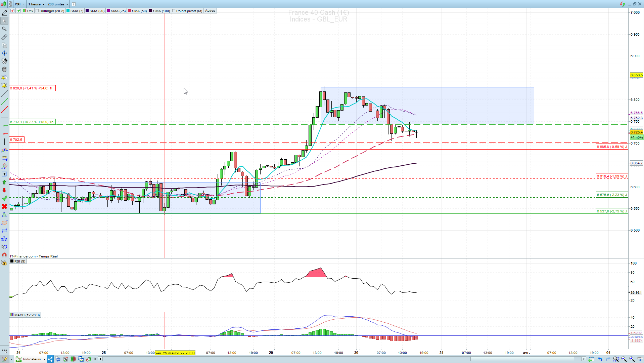The height and width of the screenshot is (363, 644).
Task: Select the ellipse shape tool
Action: [4, 223]
